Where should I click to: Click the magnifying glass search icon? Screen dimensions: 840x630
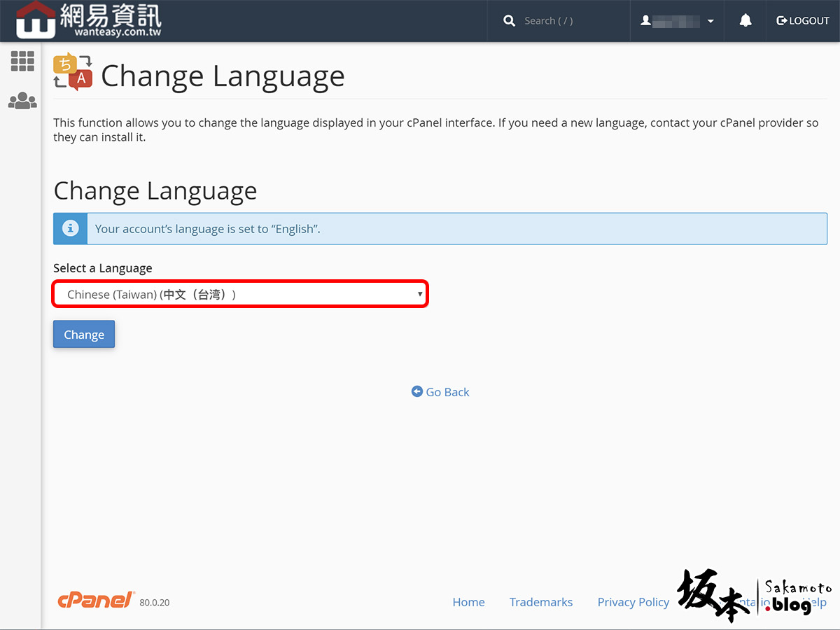(509, 21)
